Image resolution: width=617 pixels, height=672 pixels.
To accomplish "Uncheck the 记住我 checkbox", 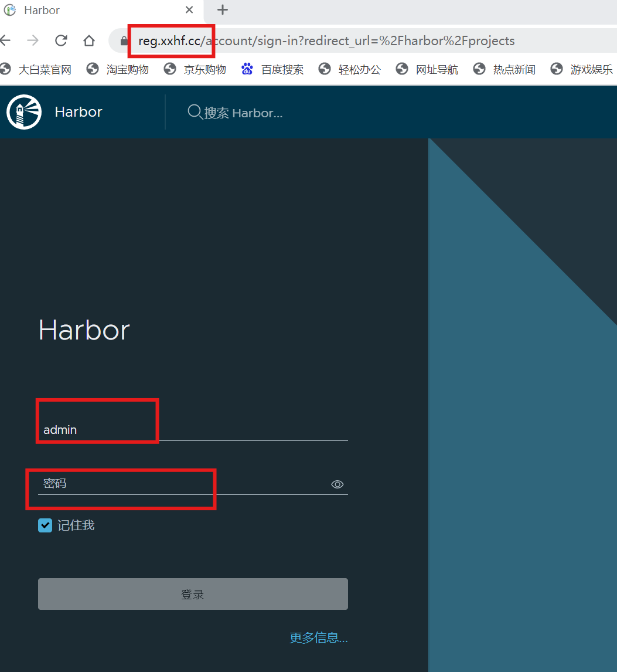I will coord(45,525).
